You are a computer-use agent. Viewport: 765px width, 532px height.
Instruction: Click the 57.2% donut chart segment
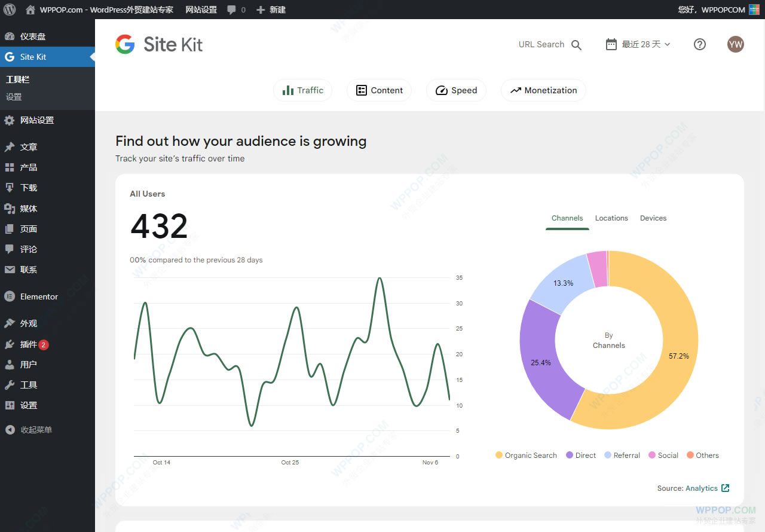coord(679,356)
